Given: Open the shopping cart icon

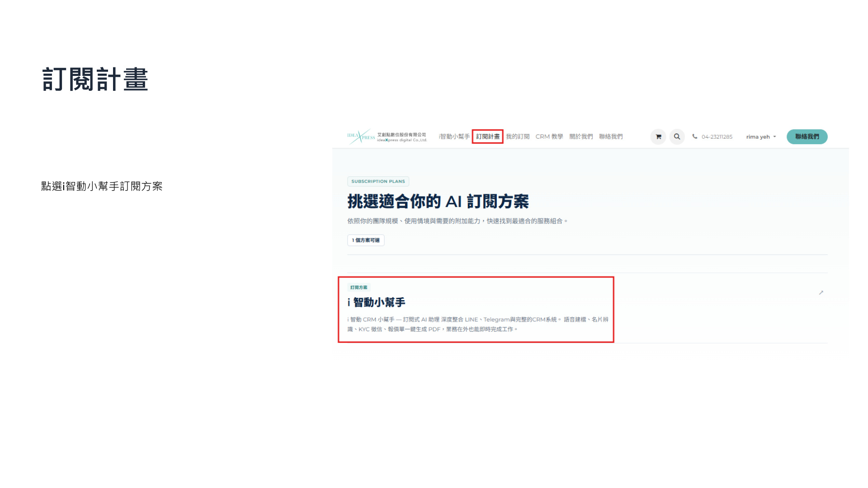Looking at the screenshot, I should coord(658,136).
